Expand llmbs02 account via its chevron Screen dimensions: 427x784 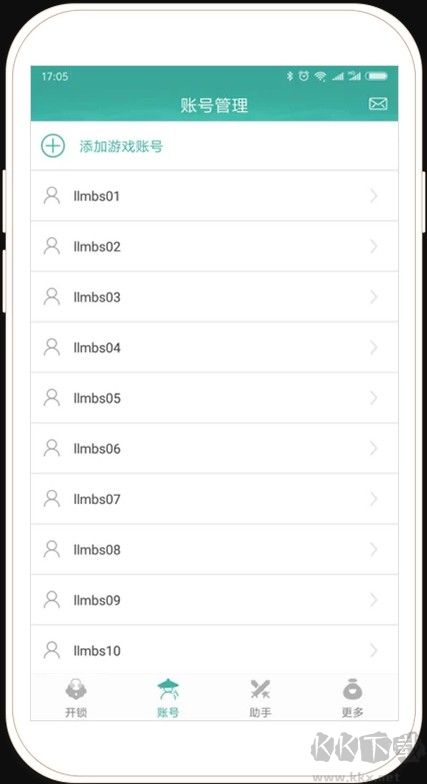374,246
